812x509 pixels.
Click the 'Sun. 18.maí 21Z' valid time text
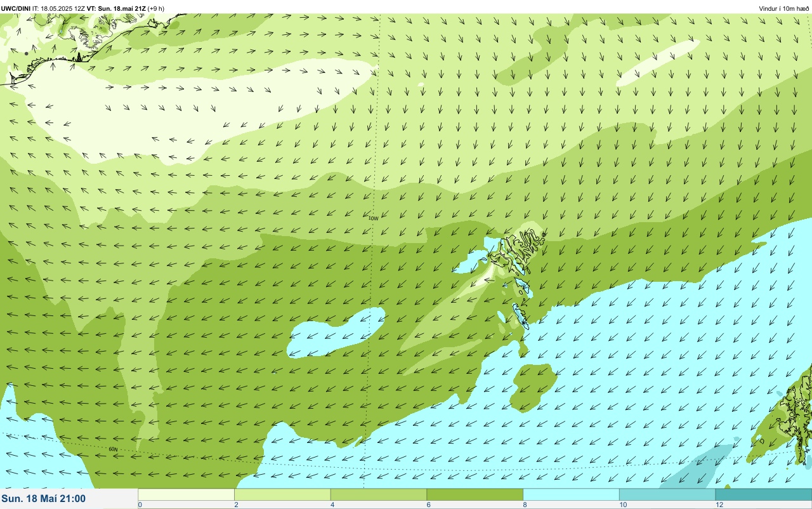pyautogui.click(x=122, y=8)
